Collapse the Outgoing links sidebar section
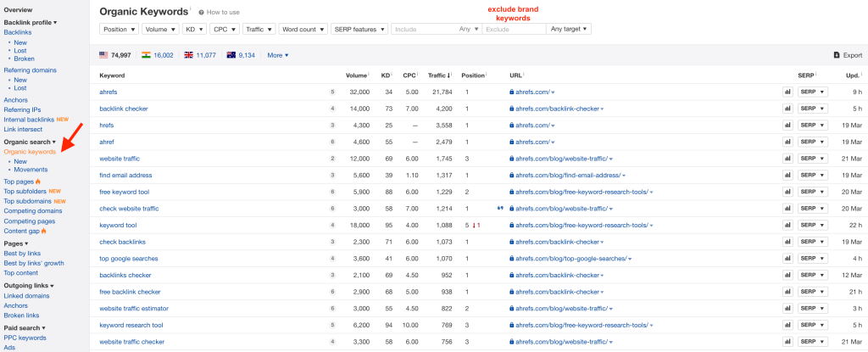Viewport: 868px width, 352px height. (x=29, y=286)
